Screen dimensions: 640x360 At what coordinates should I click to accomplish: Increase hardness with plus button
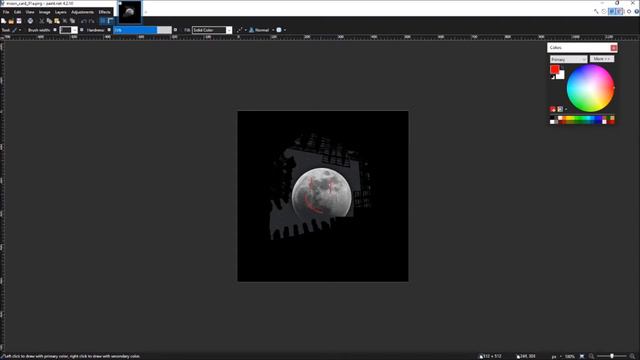click(176, 30)
